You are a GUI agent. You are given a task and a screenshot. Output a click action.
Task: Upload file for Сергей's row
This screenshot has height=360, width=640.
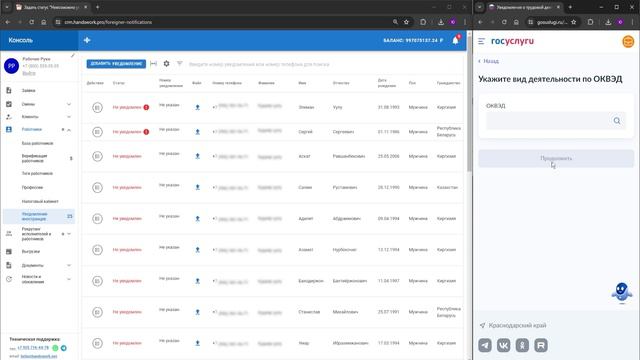tap(198, 132)
